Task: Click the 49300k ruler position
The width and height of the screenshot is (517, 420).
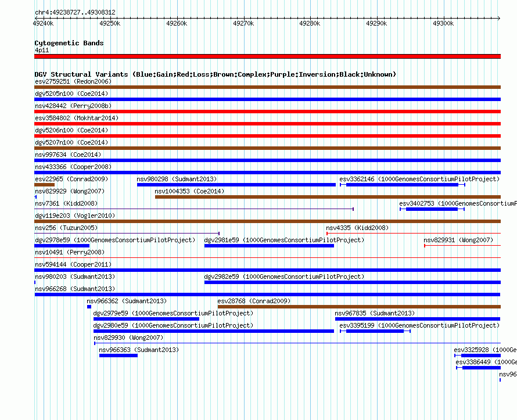Action: tap(443, 23)
